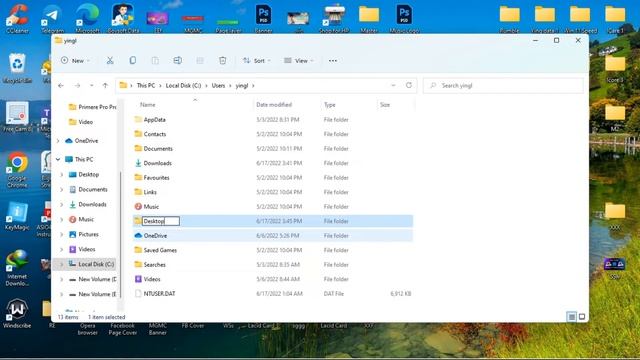Expand Documents node in navigation pane
Viewport: 640px width, 360px height.
62,189
